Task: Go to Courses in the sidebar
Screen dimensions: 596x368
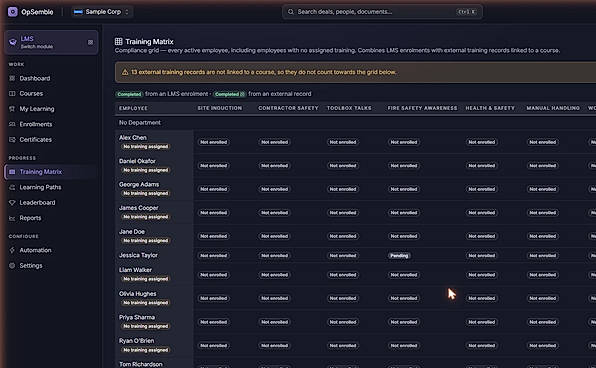Action: click(51, 94)
